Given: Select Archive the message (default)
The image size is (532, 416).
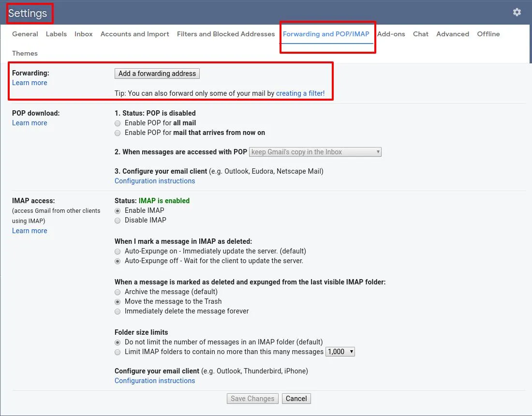Looking at the screenshot, I should click(118, 292).
